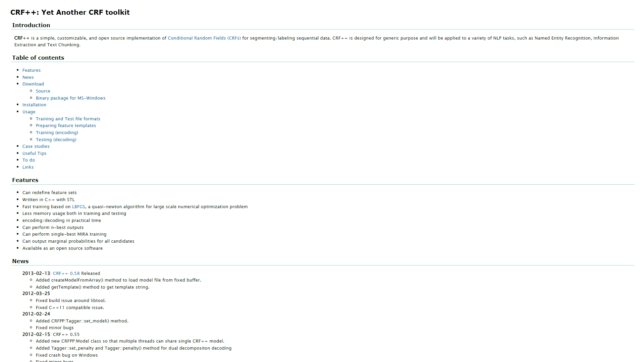Open the Training (encoding) link

(57, 133)
